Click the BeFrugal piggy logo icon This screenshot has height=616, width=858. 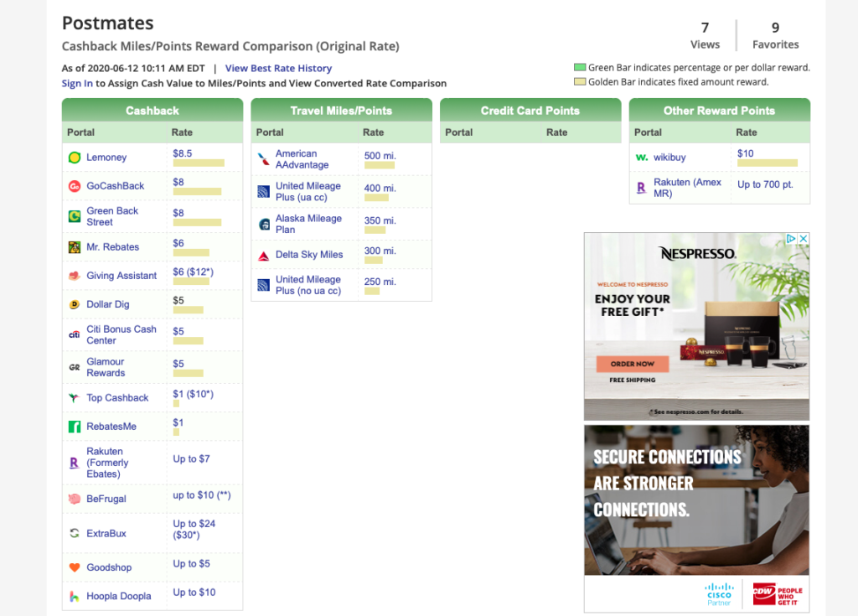pyautogui.click(x=75, y=499)
